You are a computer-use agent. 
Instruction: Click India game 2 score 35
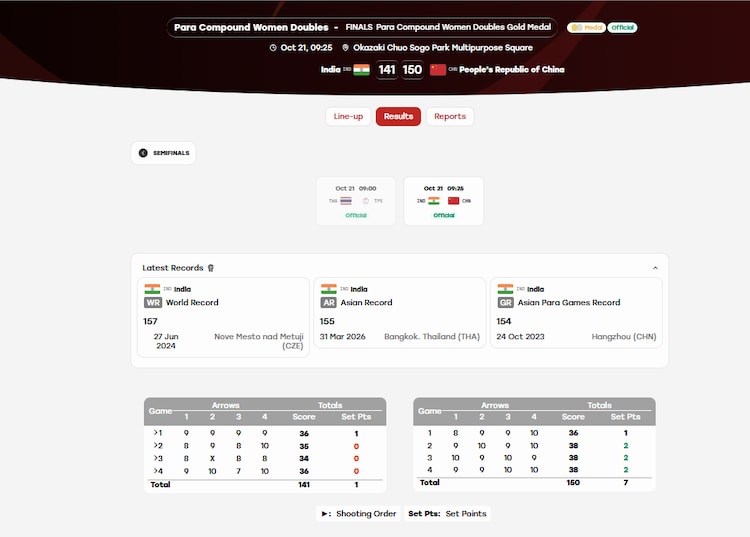coord(304,446)
